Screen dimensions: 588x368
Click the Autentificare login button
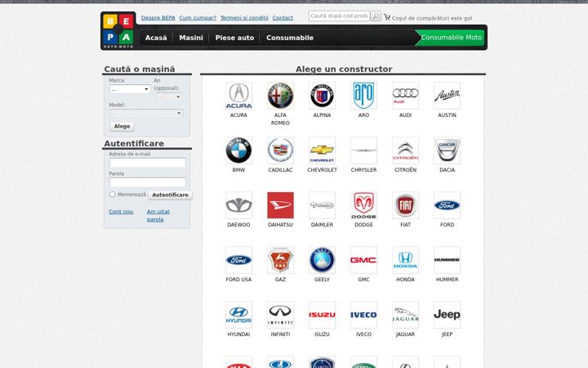170,195
